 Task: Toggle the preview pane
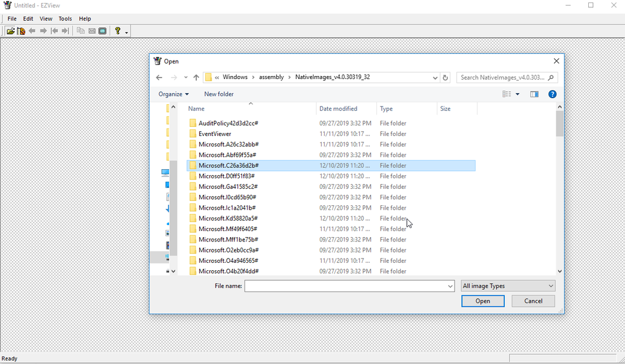coord(534,94)
